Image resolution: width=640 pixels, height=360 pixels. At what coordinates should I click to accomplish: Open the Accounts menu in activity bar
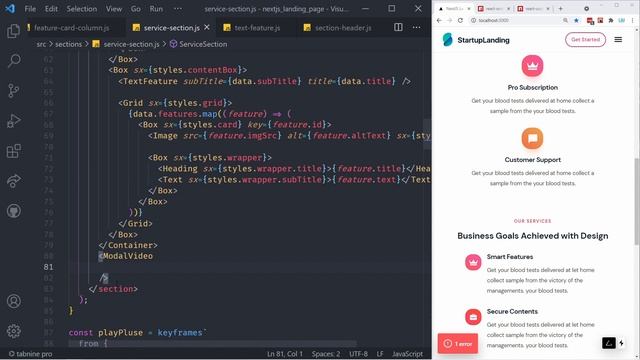point(13,301)
